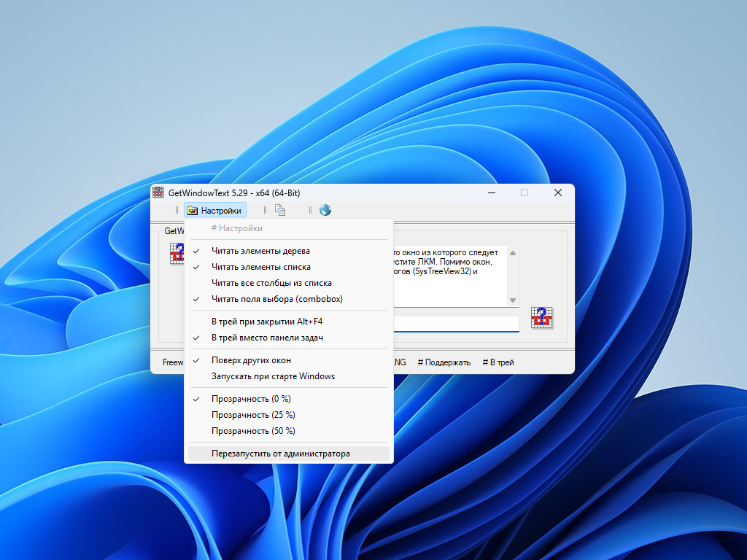
Task: Disable Читать элементы дерева option
Action: coord(260,251)
